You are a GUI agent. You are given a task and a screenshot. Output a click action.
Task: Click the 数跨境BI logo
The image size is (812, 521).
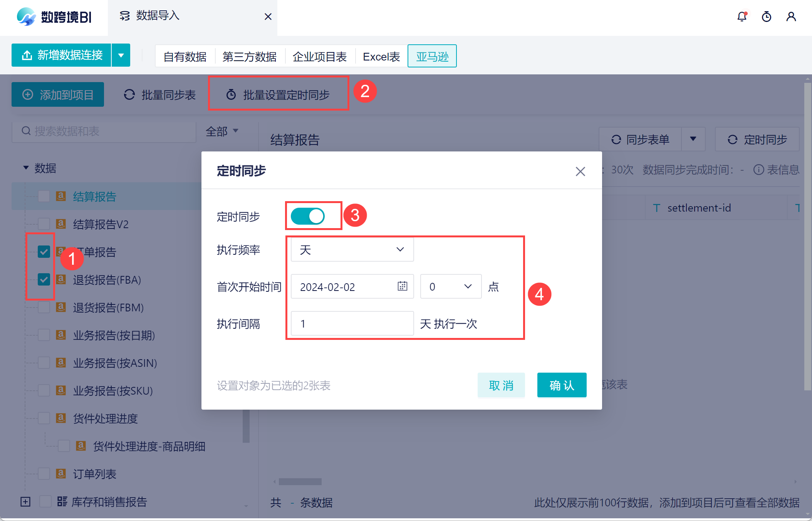54,17
